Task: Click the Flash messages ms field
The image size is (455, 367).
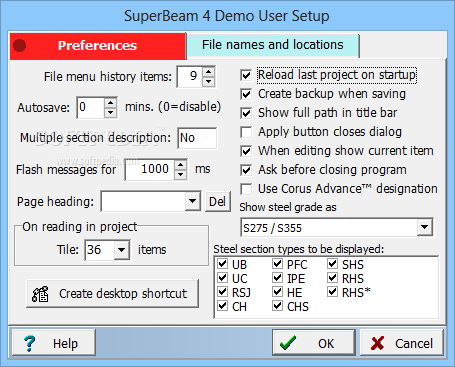Action: (150, 169)
